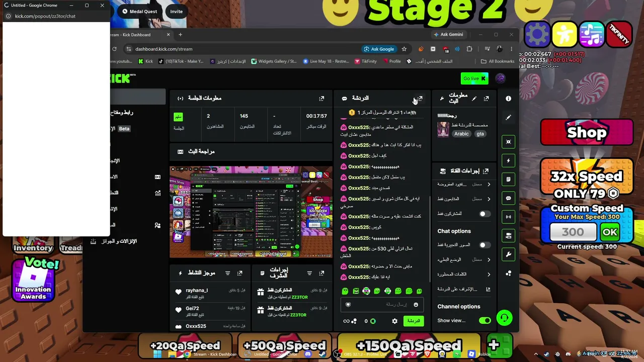The width and height of the screenshot is (644, 362).
Task: Open the game settings gear icon
Action: coord(537,35)
